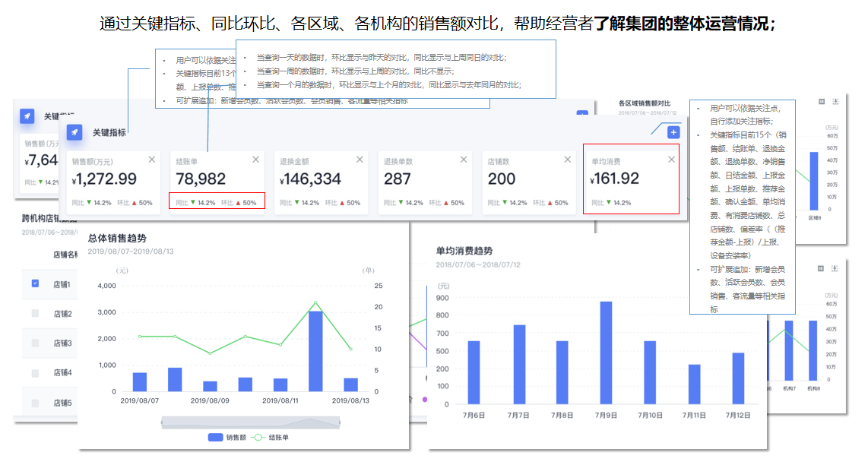
Task: Click the tallest bar in 总体销售趋势 chart
Action: pos(315,351)
